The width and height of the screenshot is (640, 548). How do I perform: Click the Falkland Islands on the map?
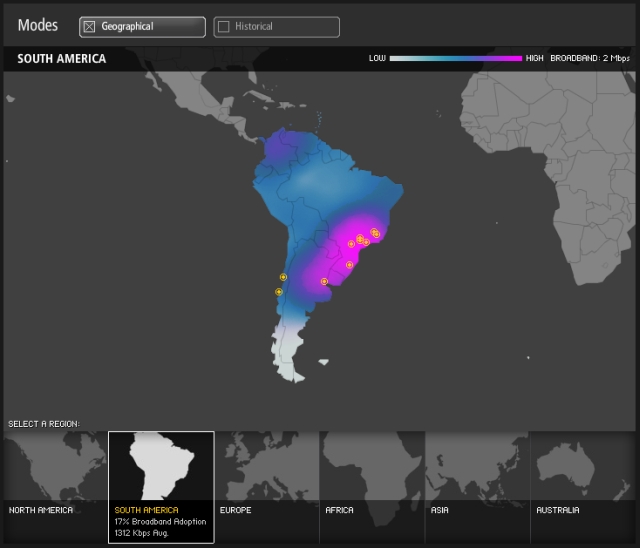pos(324,362)
